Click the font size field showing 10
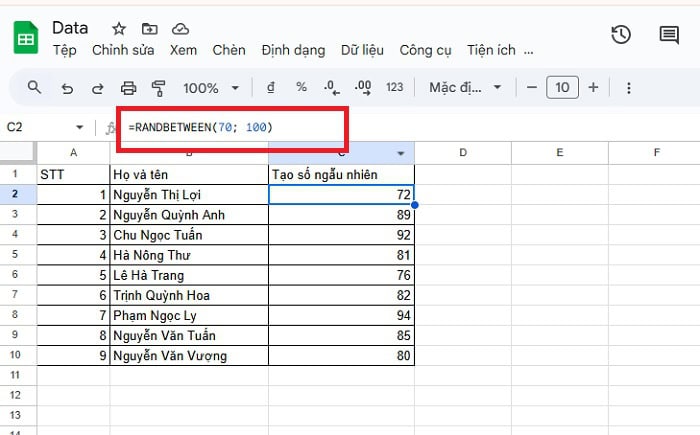700x435 pixels. (x=562, y=88)
